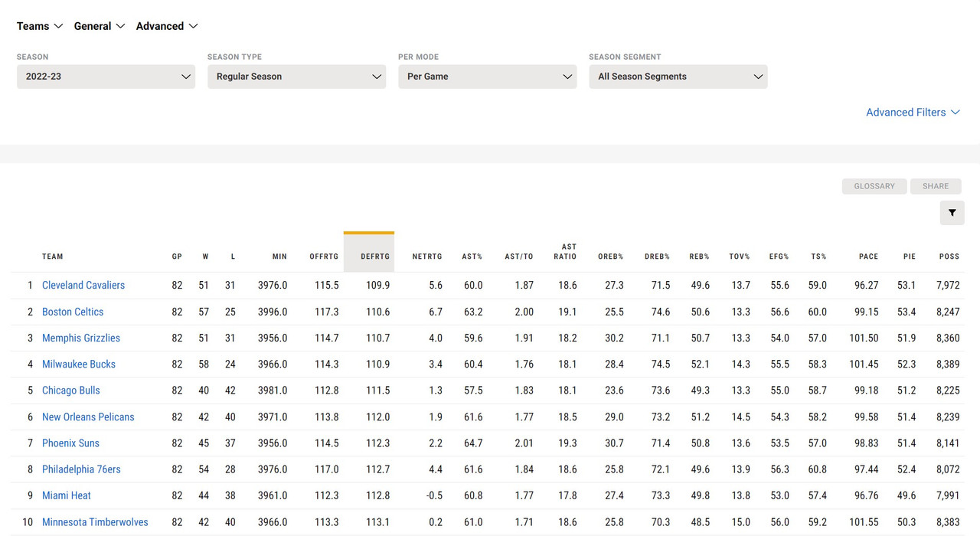This screenshot has height=536, width=980.
Task: Sort table by the TEAM column header
Action: 53,257
